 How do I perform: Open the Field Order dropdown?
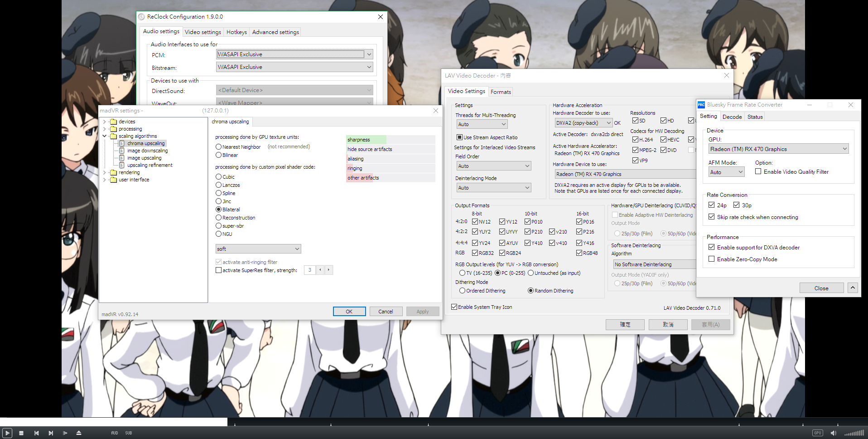(x=494, y=166)
